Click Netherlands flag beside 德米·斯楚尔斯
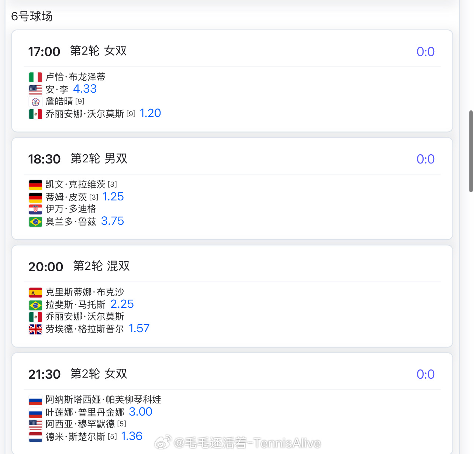The height and width of the screenshot is (454, 476). (x=35, y=437)
